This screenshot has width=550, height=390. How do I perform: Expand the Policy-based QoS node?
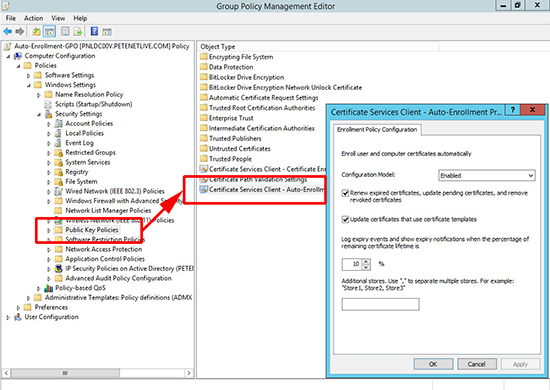(39, 288)
